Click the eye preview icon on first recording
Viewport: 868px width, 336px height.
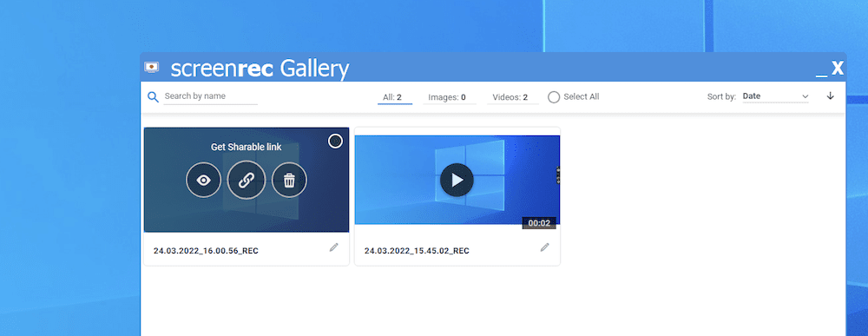point(203,180)
